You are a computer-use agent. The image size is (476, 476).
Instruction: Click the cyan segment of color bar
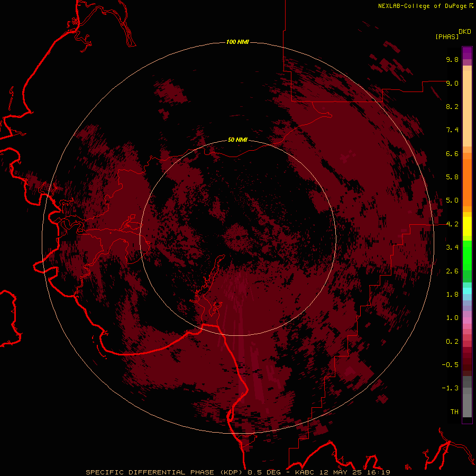click(x=467, y=291)
